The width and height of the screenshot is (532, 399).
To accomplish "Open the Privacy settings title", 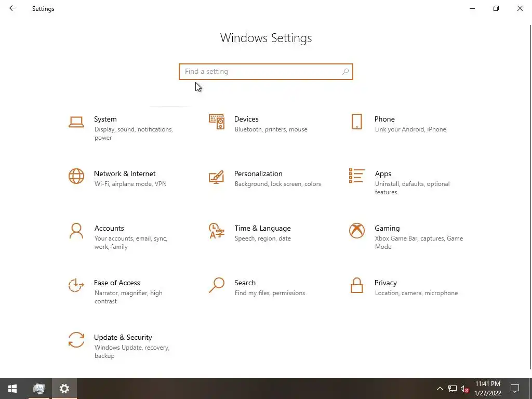I will (x=385, y=283).
